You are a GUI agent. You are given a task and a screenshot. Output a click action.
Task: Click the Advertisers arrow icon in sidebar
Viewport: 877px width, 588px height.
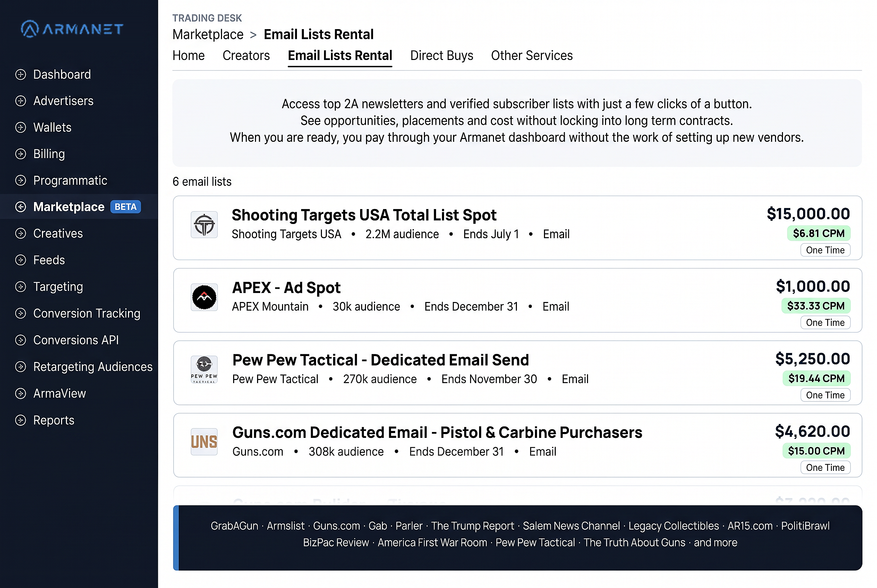pyautogui.click(x=20, y=101)
